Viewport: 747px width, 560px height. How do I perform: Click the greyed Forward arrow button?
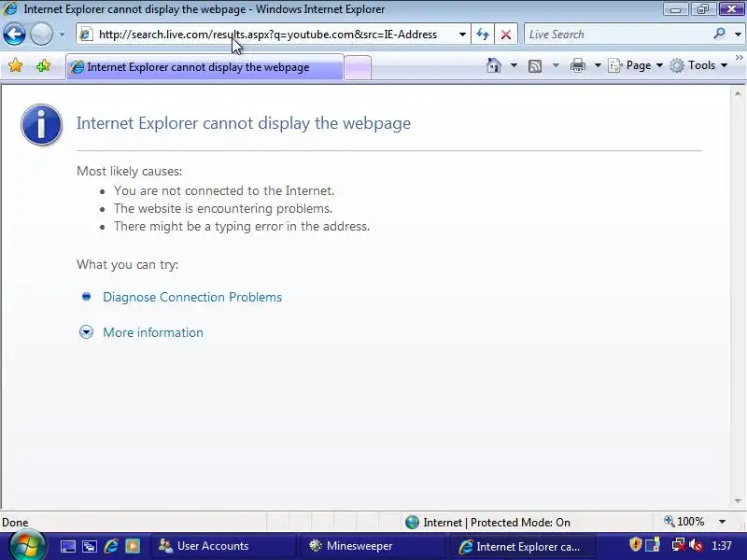pyautogui.click(x=41, y=35)
